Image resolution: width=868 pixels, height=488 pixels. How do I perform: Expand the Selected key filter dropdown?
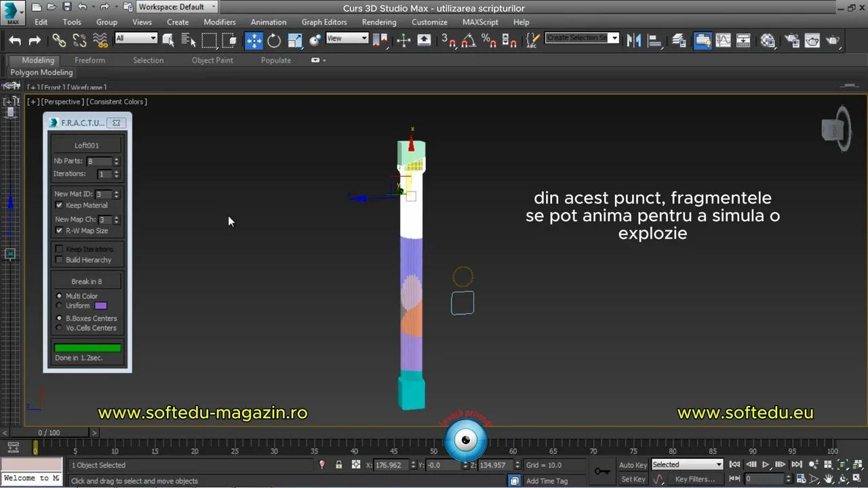pos(717,464)
